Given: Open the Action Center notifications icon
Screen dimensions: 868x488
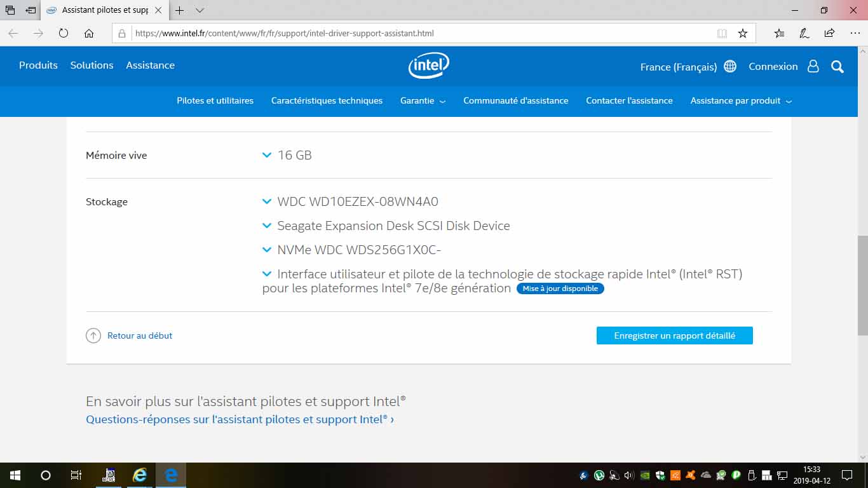Looking at the screenshot, I should tap(847, 475).
